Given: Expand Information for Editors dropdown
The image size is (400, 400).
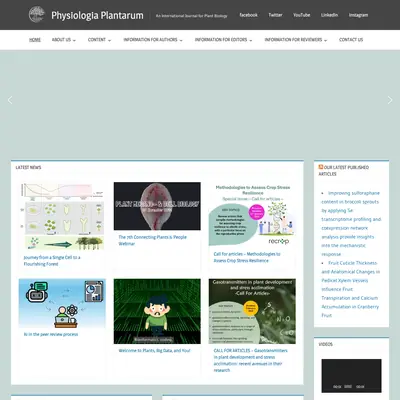Looking at the screenshot, I should coord(223,40).
